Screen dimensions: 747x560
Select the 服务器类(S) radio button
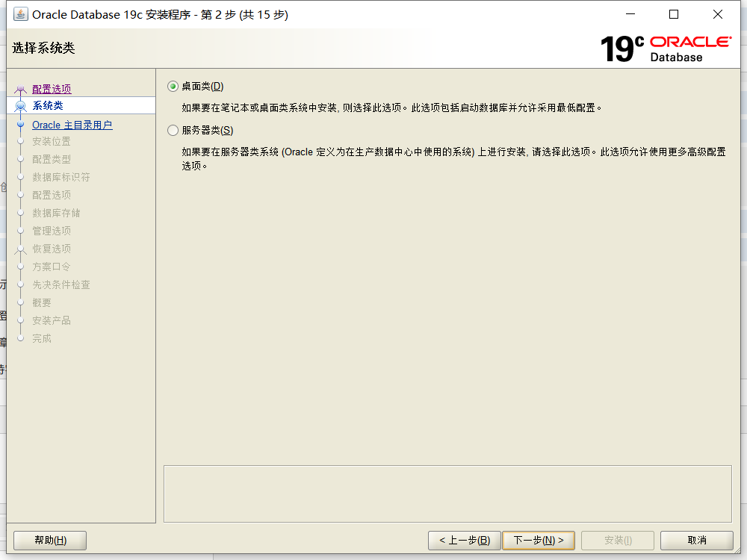(173, 131)
